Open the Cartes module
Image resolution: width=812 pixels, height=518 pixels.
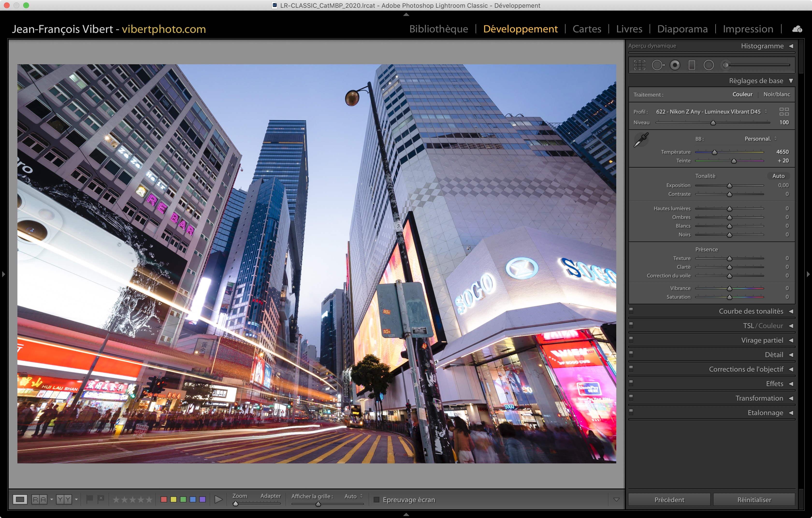click(x=587, y=29)
